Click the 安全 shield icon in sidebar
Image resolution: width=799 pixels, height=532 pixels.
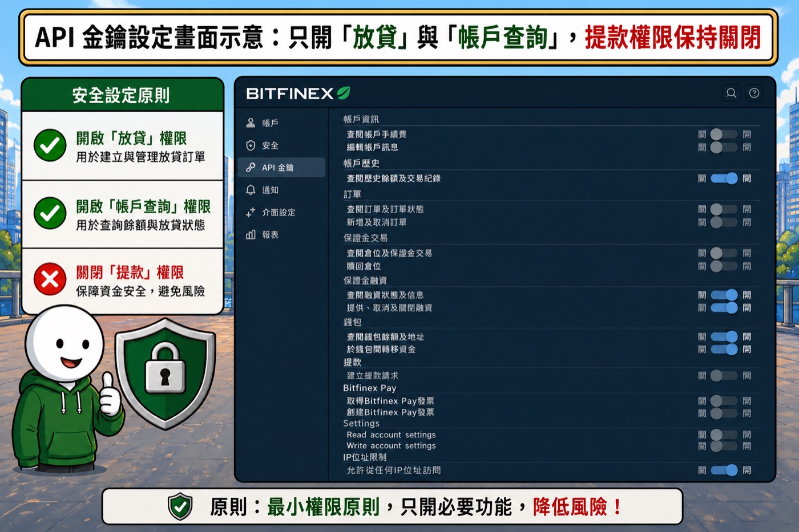click(251, 145)
